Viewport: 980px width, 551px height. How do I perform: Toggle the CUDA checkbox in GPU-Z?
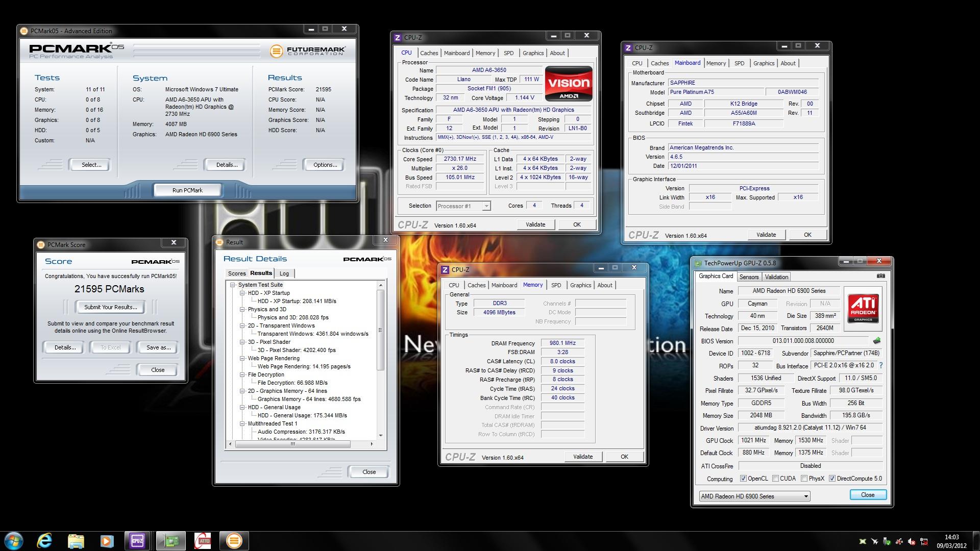775,478
